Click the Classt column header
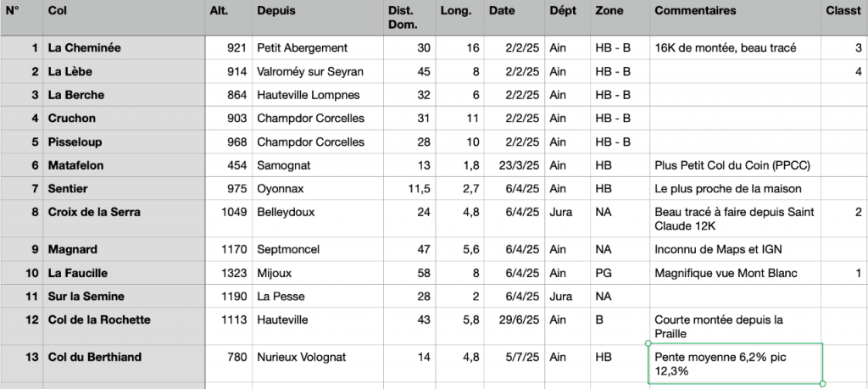The height and width of the screenshot is (389, 868). [x=843, y=18]
